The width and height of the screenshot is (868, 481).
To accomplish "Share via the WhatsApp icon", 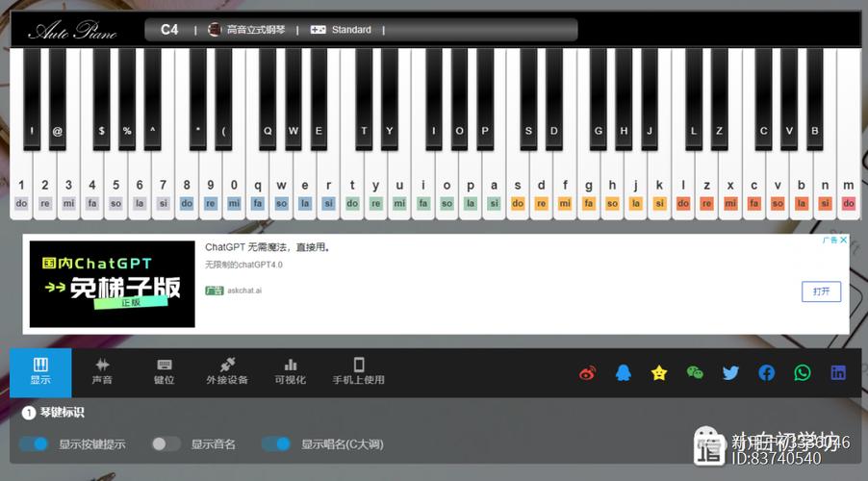I will point(803,373).
